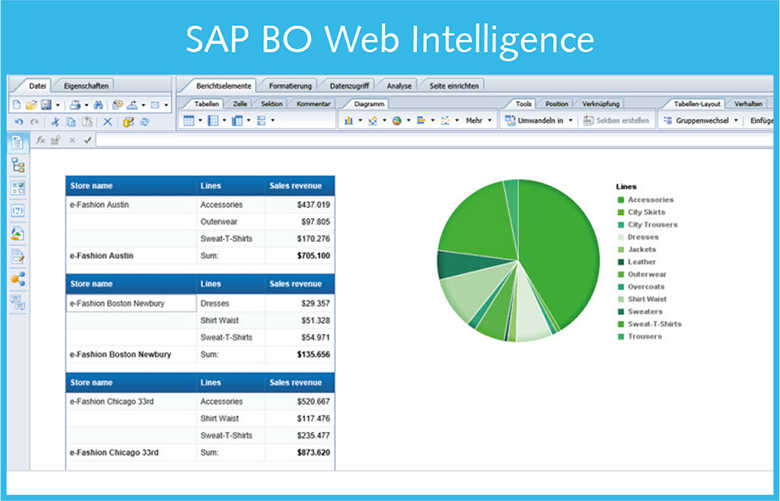Switch to the Formatierung tab
The width and height of the screenshot is (780, 501).
[x=290, y=86]
